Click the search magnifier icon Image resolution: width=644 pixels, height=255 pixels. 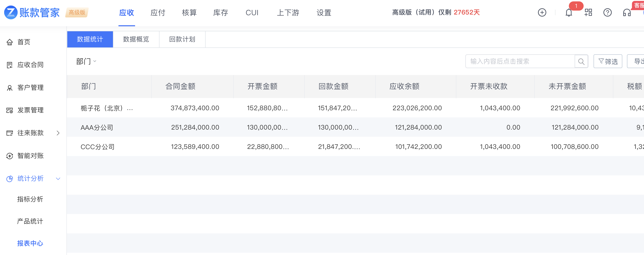[581, 61]
